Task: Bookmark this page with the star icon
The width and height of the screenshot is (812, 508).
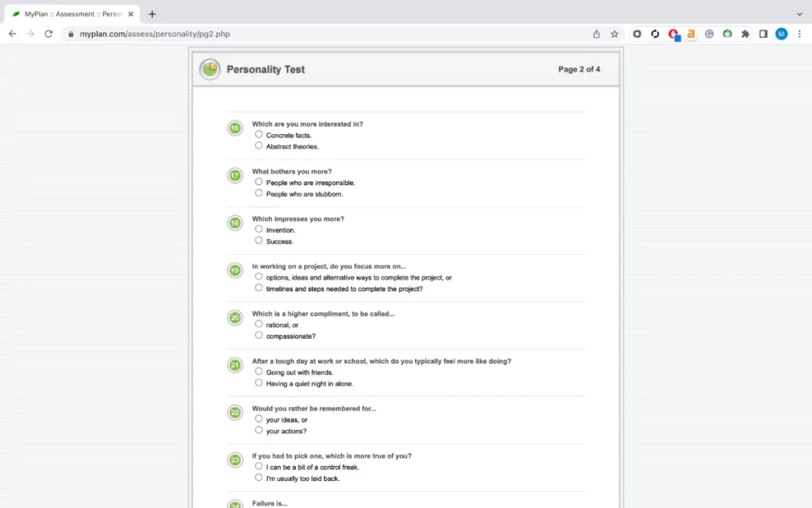Action: (x=615, y=33)
